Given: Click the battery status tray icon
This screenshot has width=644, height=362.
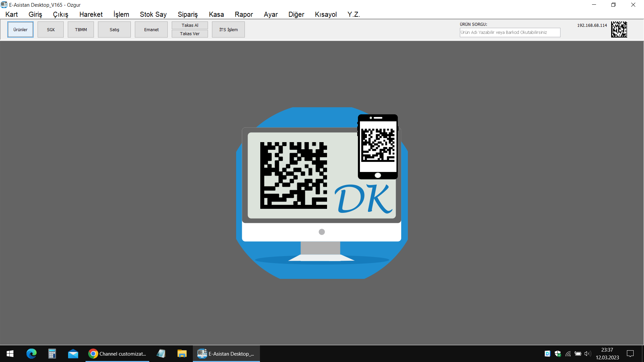Looking at the screenshot, I should (x=578, y=354).
